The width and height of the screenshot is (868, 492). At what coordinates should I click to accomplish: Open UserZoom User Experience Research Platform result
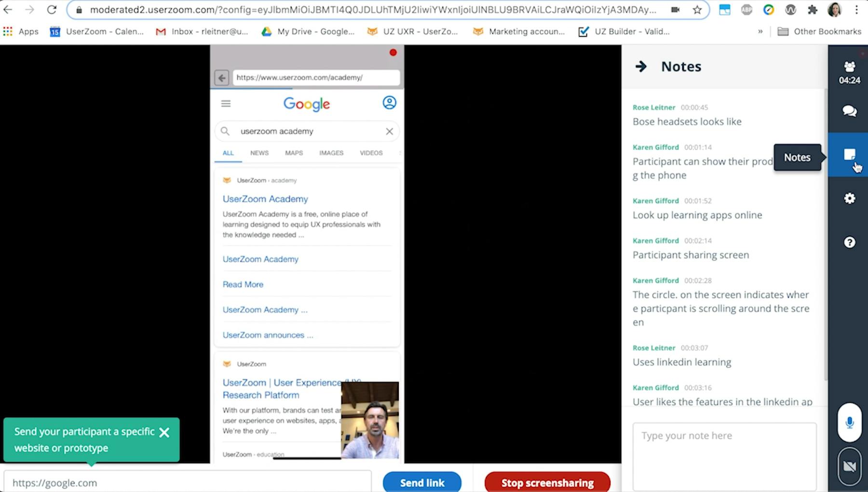(282, 389)
